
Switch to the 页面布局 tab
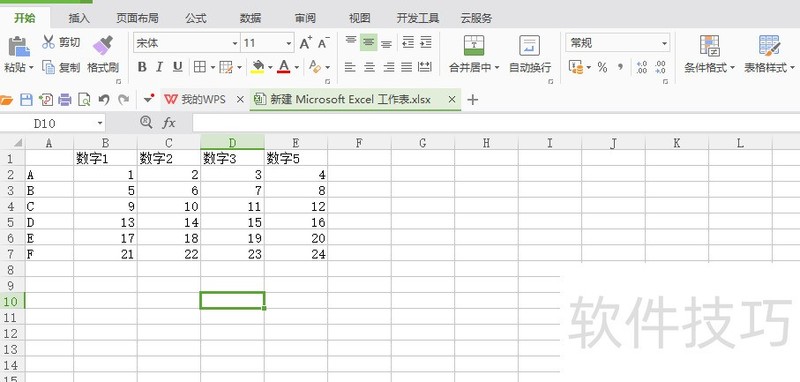pos(137,18)
